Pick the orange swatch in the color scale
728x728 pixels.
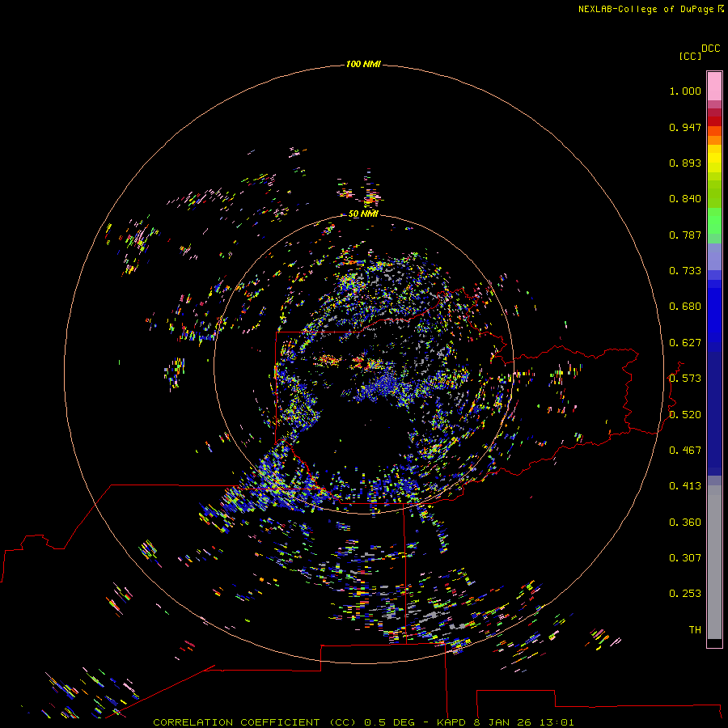coord(714,140)
